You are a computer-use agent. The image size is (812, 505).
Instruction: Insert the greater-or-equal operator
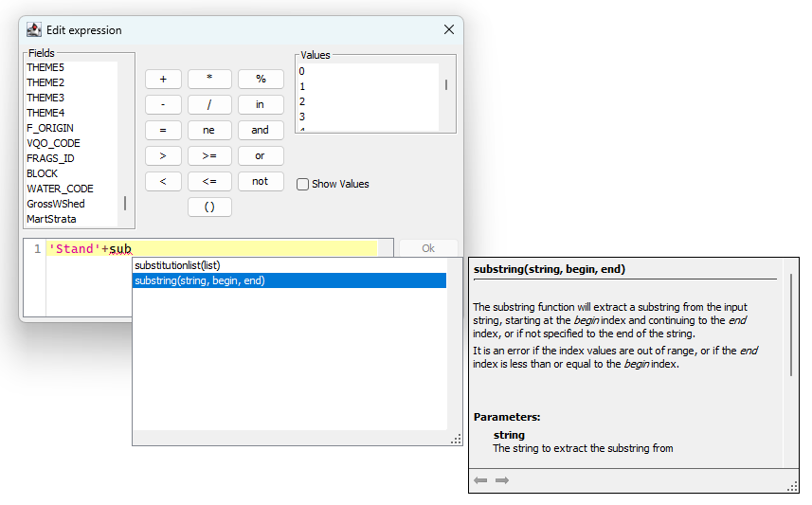(209, 156)
